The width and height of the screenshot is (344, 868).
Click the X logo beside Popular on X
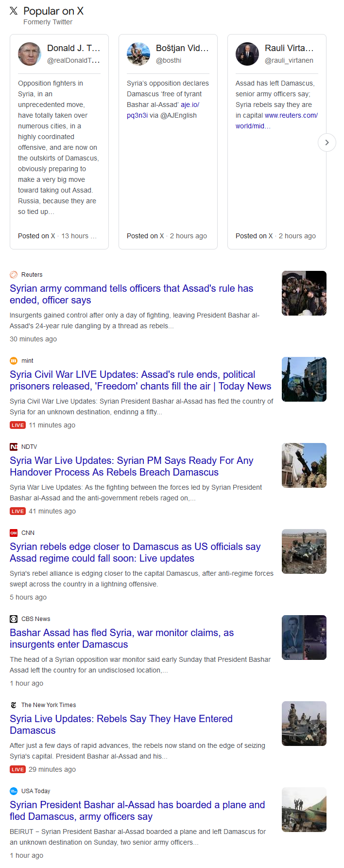coord(14,11)
